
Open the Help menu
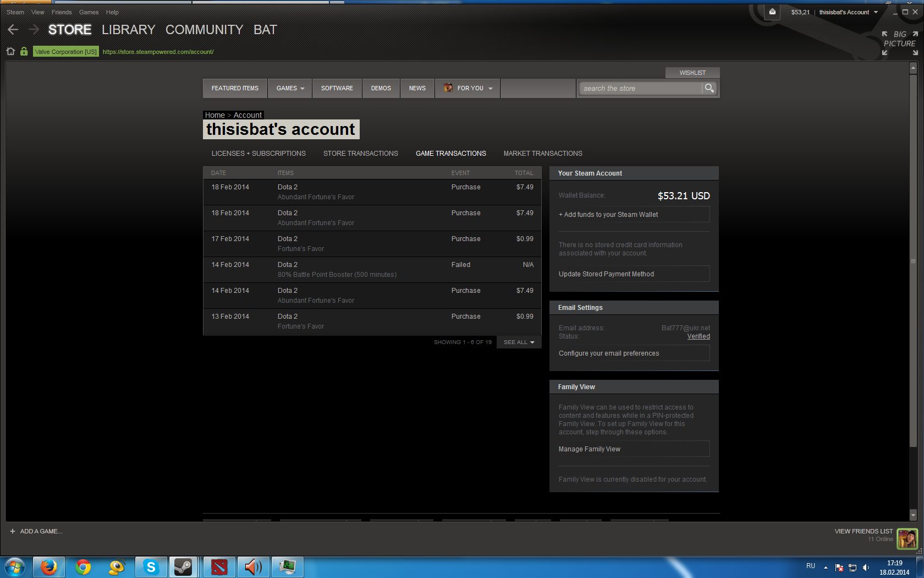pos(112,12)
